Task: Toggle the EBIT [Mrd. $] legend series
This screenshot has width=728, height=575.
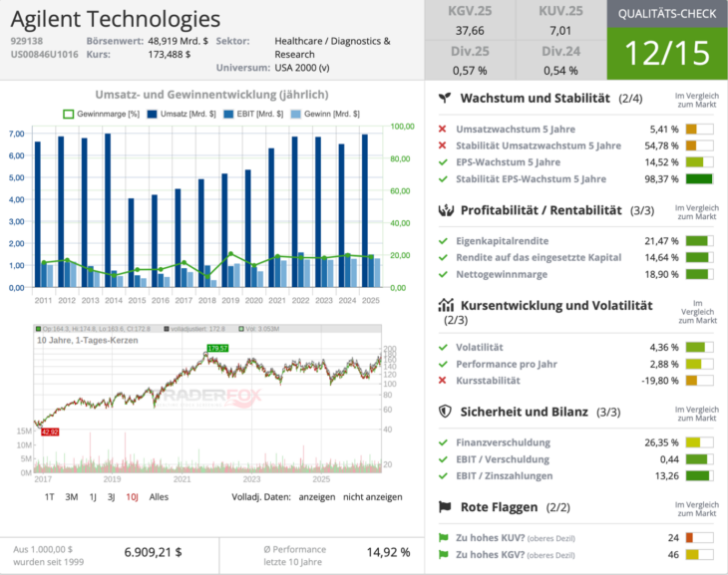Action: coord(253,114)
